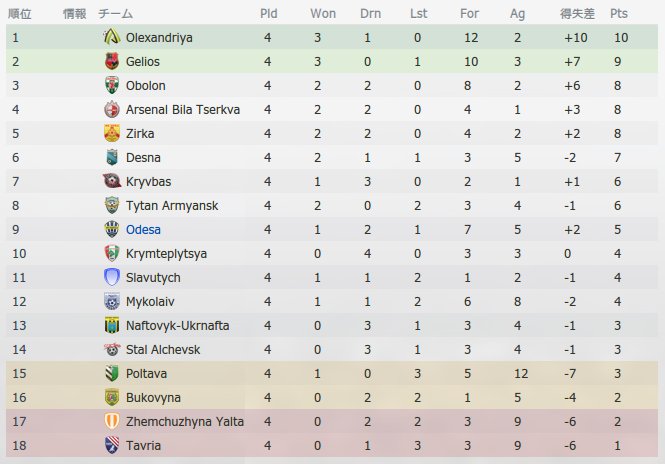
Task: Click the Gelios team badge
Action: pyautogui.click(x=112, y=61)
